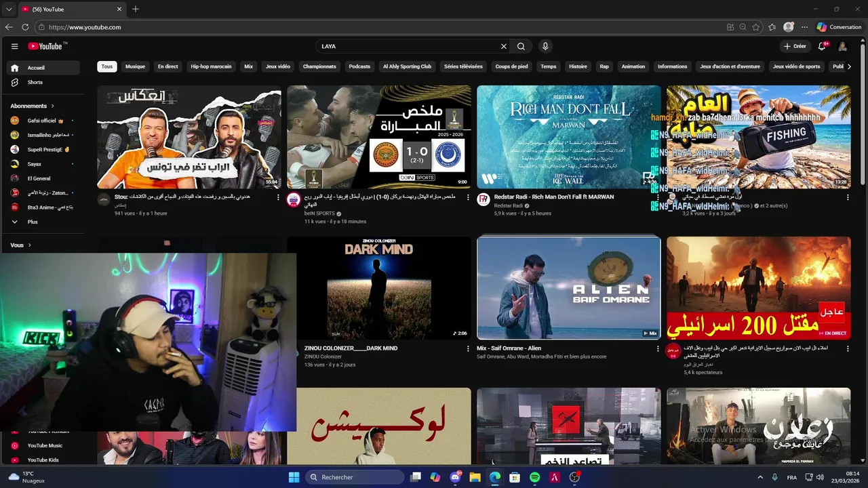Go back with the browser back arrow
Viewport: 868px width, 488px height.
click(x=9, y=27)
